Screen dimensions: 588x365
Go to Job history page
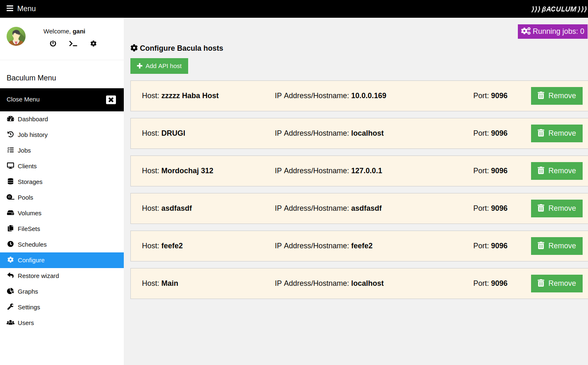(x=62, y=135)
